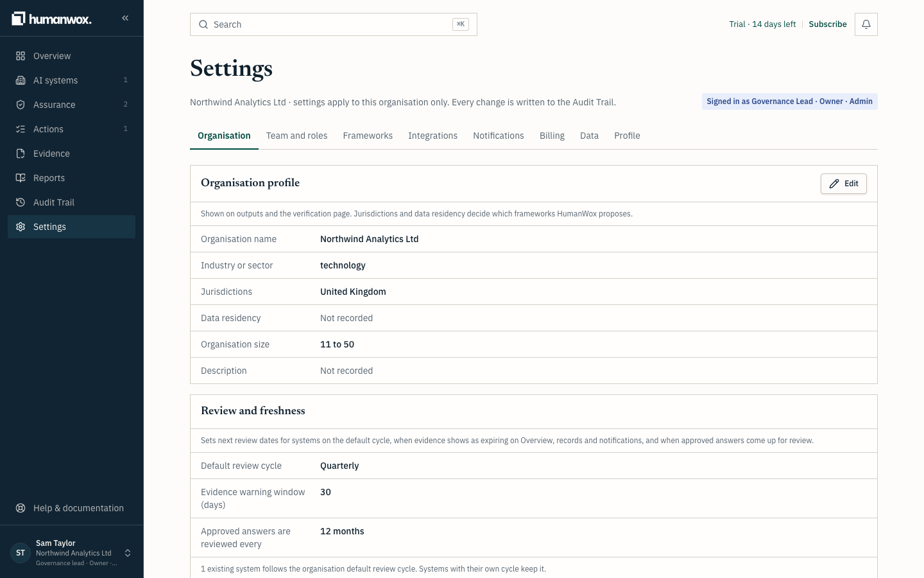Collapse the sidebar with the double chevron
Screen dimensions: 924x578
click(125, 18)
